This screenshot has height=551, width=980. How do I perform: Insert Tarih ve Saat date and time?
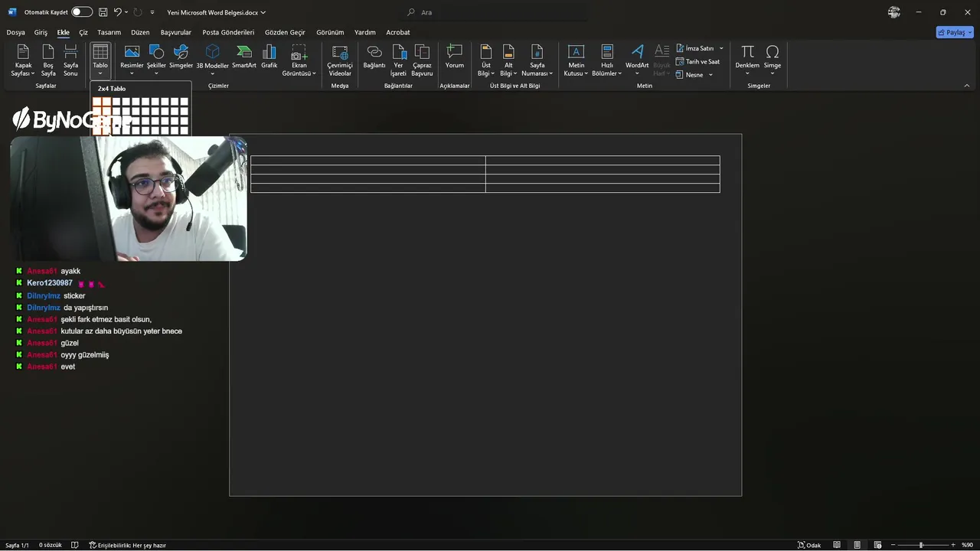(x=697, y=62)
